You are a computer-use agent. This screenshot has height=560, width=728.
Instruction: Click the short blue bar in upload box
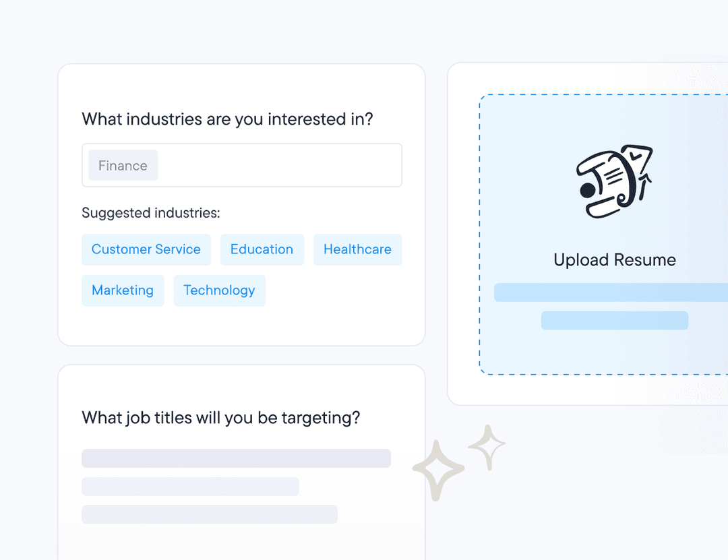614,320
